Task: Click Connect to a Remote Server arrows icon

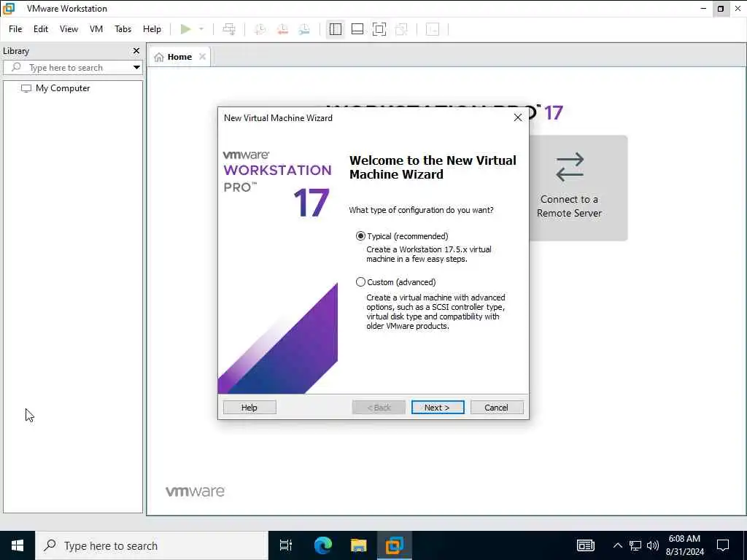Action: click(569, 167)
